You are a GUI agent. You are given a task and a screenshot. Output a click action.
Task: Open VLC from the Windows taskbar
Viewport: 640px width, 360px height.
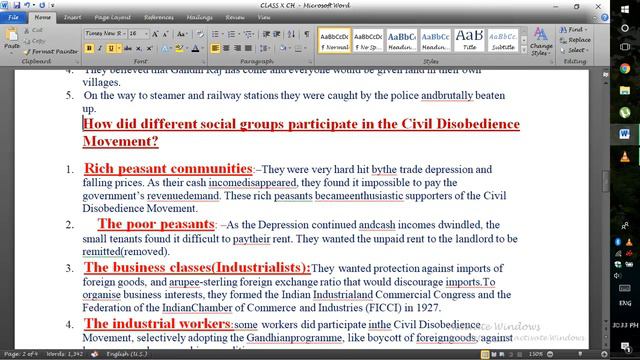coord(624,157)
